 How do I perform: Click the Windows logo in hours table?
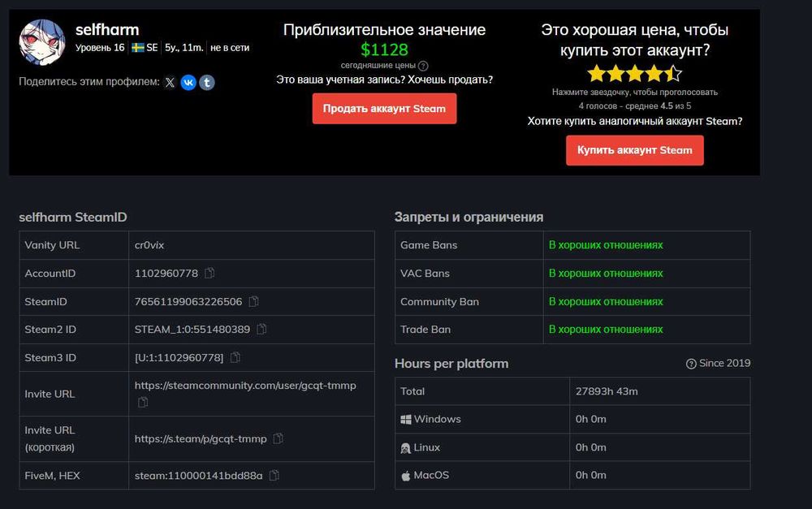(406, 420)
